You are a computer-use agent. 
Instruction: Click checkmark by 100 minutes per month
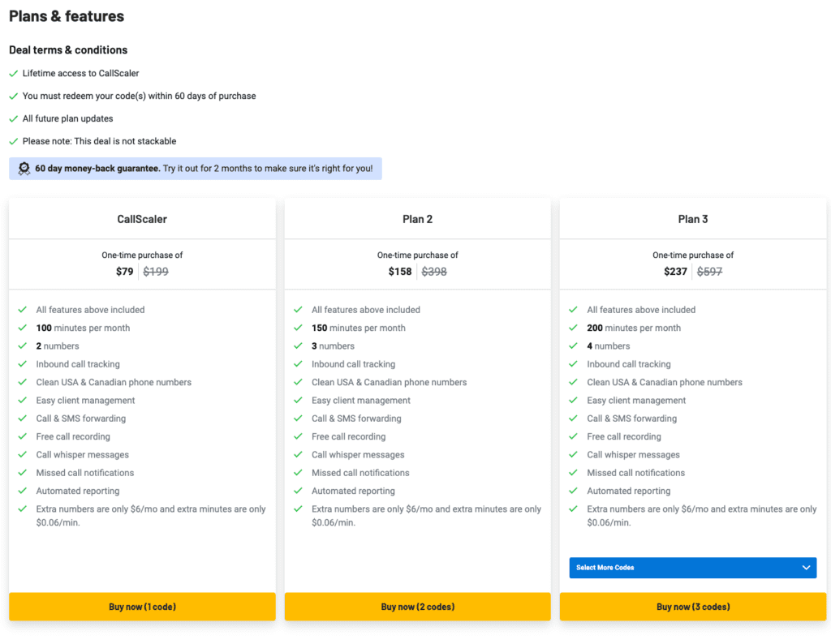22,328
